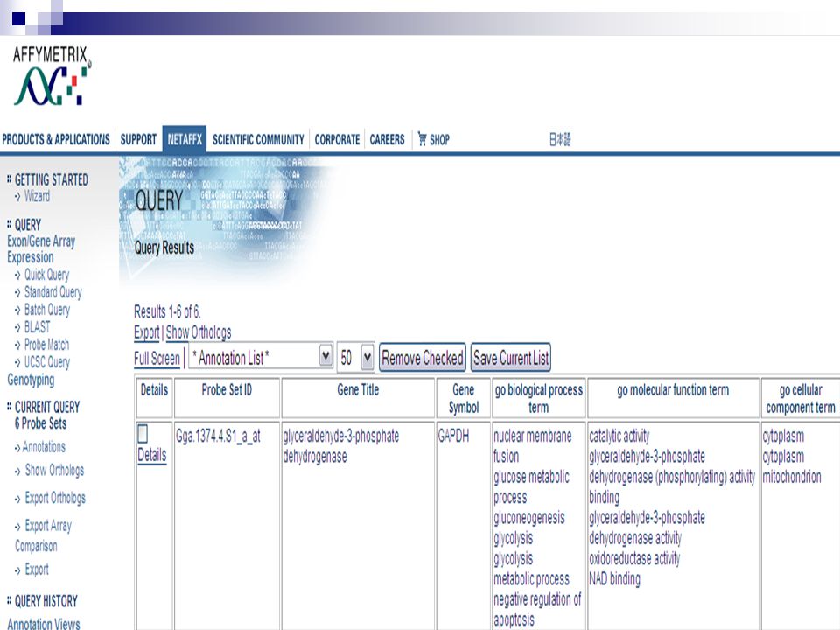The width and height of the screenshot is (840, 630).
Task: Click glyceraldehyde-3-phosphate dehydrogenase gene title
Action: [340, 446]
